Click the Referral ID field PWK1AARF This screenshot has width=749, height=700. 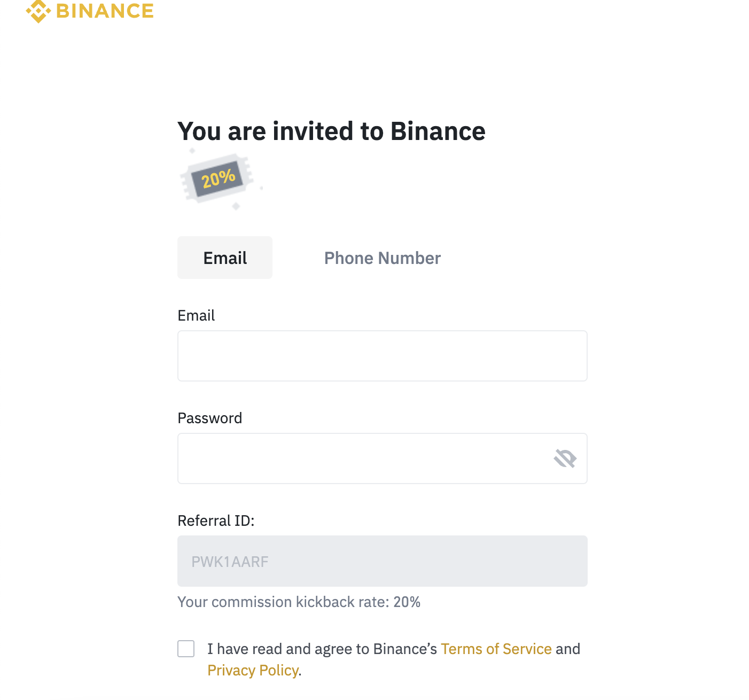point(382,561)
